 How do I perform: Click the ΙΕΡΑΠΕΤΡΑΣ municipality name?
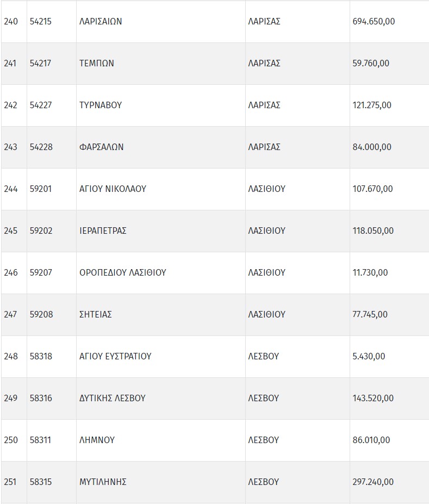[103, 231]
